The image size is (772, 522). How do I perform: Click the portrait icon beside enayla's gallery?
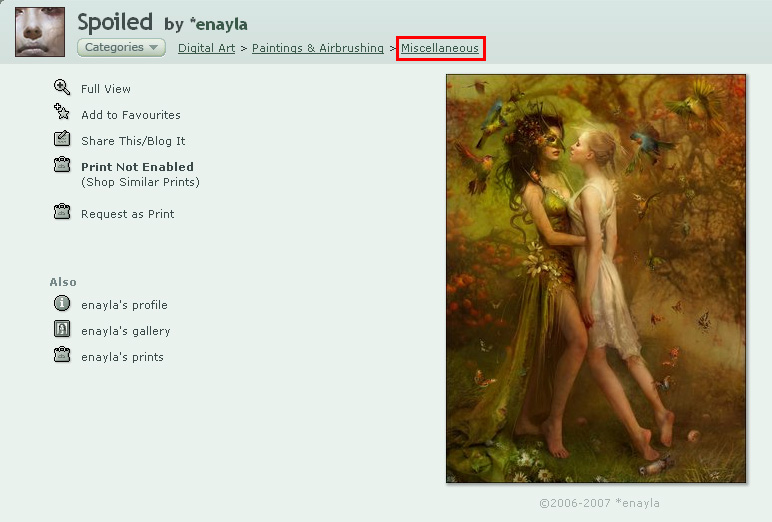(x=62, y=328)
